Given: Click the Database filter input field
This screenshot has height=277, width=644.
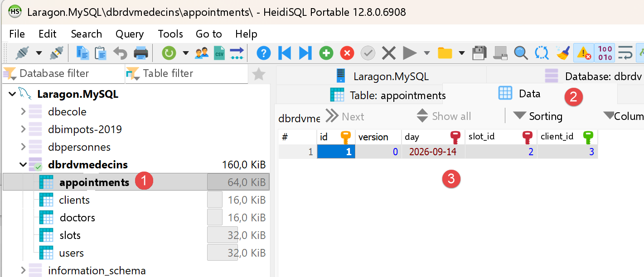Looking at the screenshot, I should 63,74.
